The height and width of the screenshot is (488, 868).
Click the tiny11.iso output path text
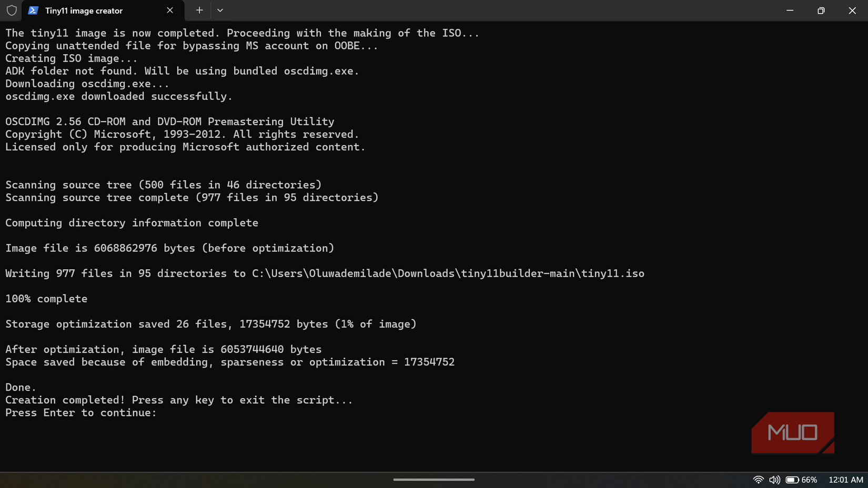(447, 273)
